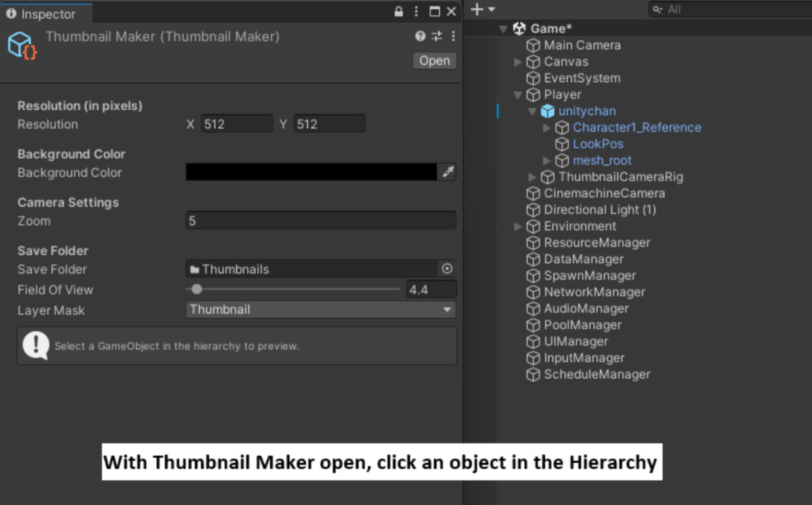Expand the Canvas object arrow

pos(518,62)
